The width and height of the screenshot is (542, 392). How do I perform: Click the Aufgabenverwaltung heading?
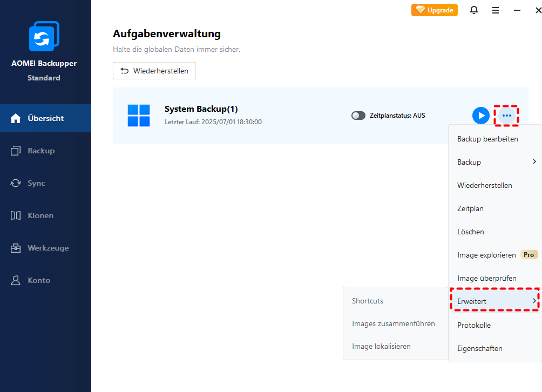click(167, 34)
